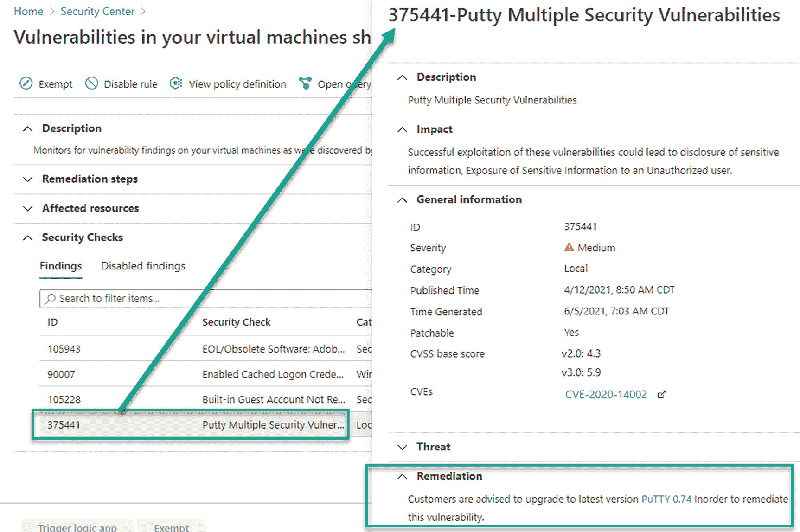The width and height of the screenshot is (800, 532).
Task: Expand the Affected resources section
Action: coord(28,208)
